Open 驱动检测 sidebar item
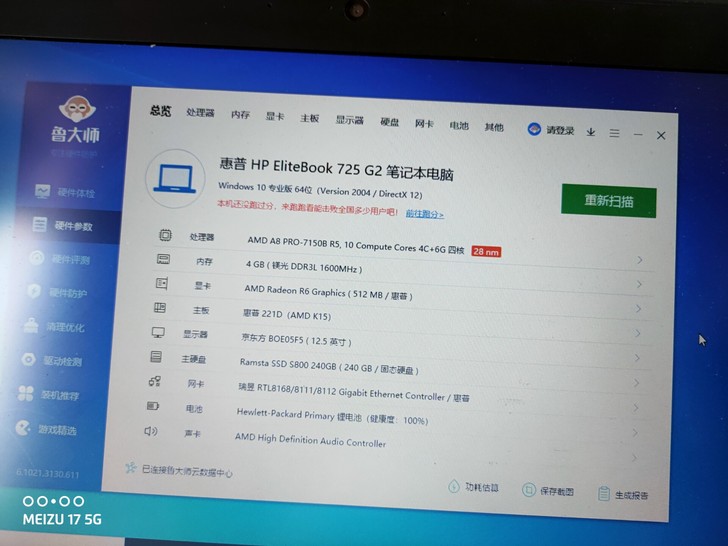This screenshot has width=728, height=546. pos(51,360)
